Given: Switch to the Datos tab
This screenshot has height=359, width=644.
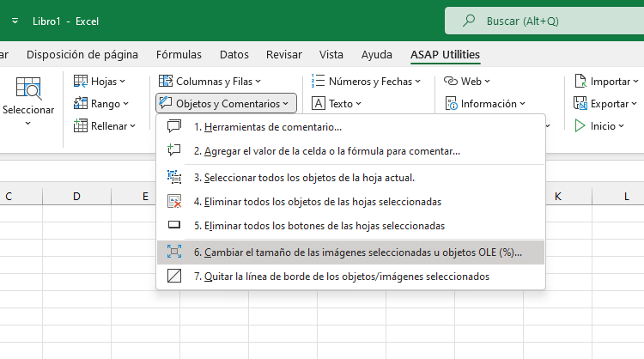Looking at the screenshot, I should tap(234, 55).
